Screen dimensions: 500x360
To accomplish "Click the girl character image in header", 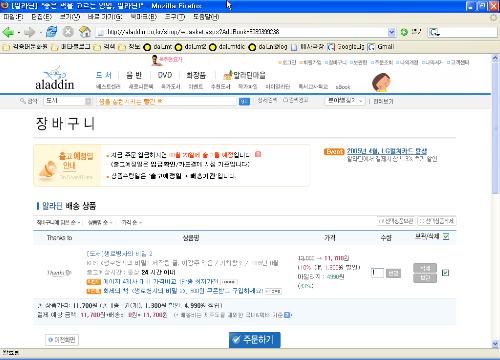I will [381, 82].
